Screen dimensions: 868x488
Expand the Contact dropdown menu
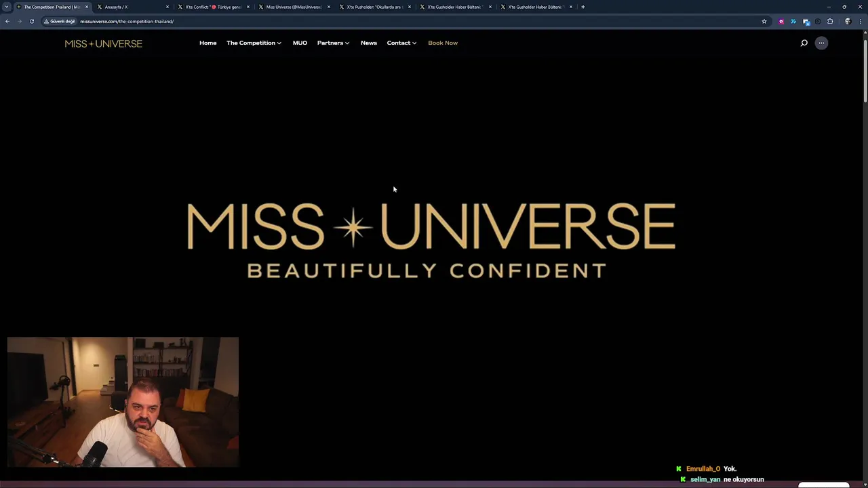click(401, 43)
